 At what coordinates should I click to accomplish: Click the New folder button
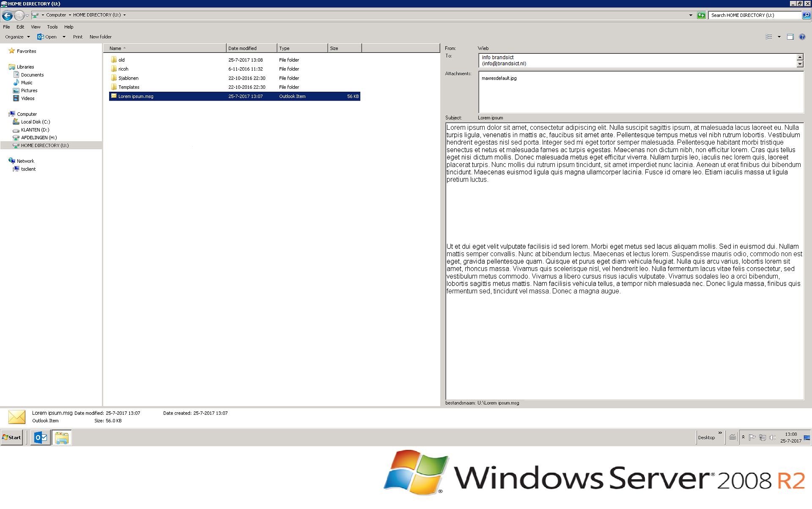point(101,37)
